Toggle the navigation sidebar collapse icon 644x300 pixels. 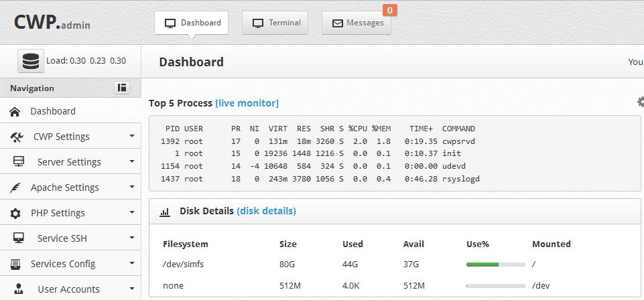122,88
